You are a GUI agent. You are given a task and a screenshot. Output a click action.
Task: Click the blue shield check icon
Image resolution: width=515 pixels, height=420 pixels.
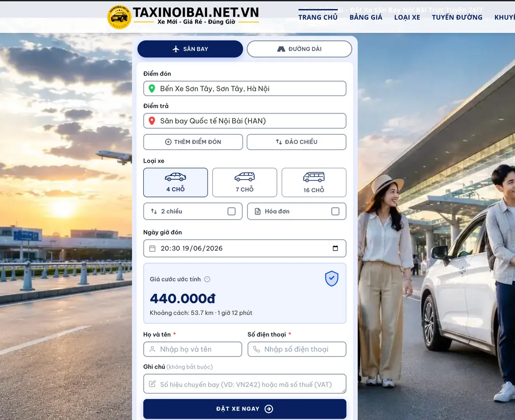pos(331,278)
